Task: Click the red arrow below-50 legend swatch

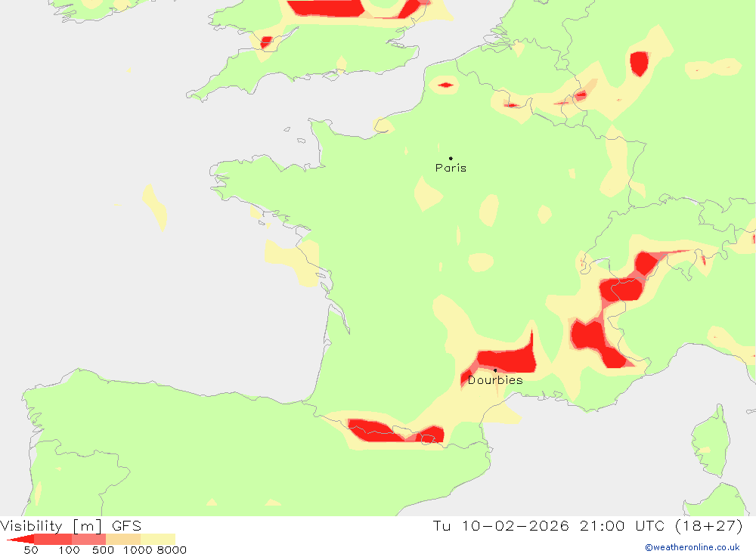Action: point(20,539)
